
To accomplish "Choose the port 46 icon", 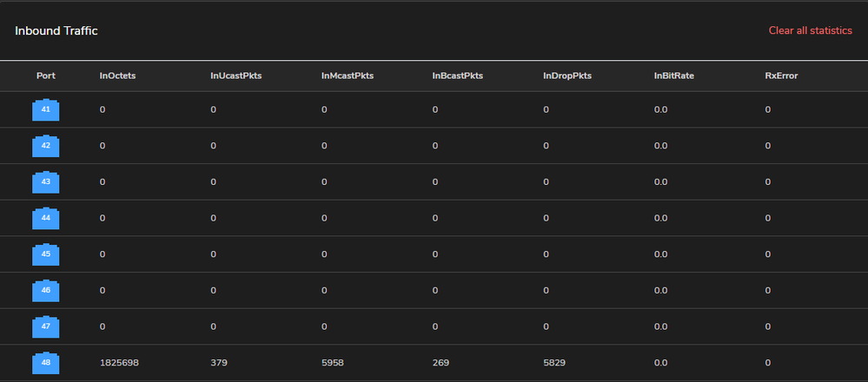I will 46,290.
